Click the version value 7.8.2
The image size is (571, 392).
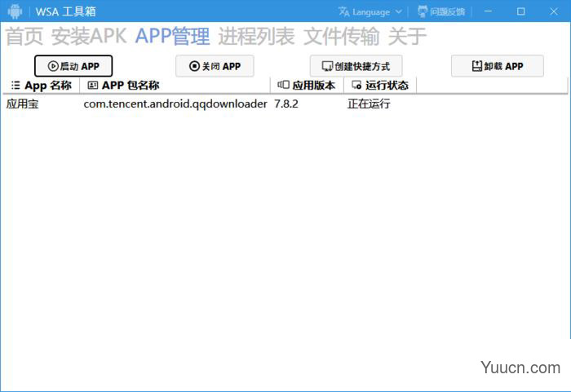pos(286,104)
